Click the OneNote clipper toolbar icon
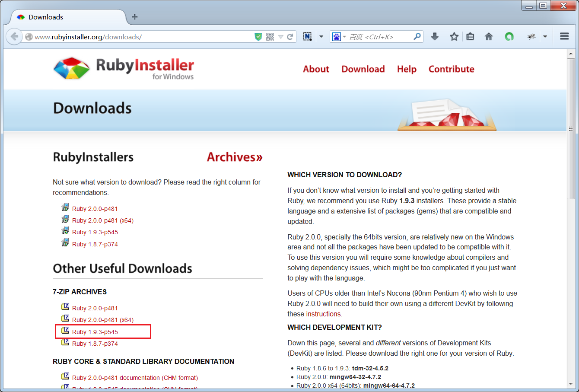 [x=307, y=37]
